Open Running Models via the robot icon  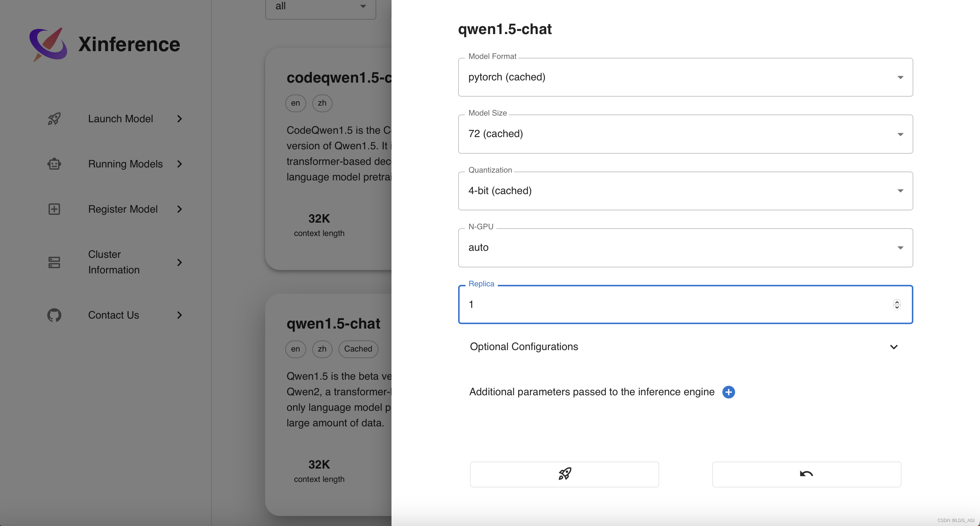click(54, 164)
